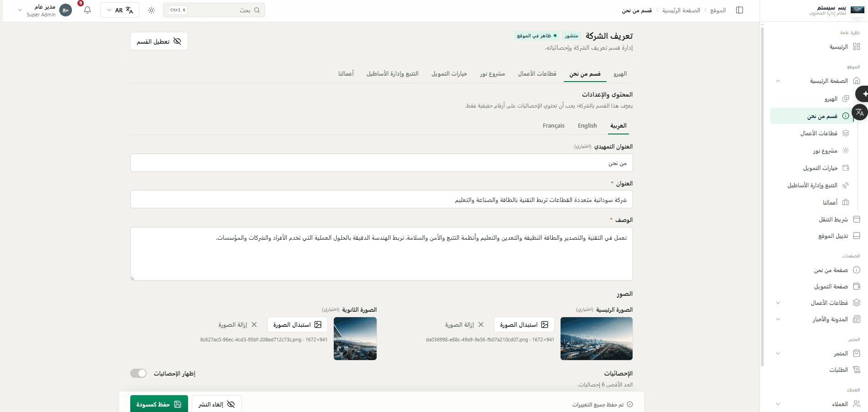Expand المدونة والأخبار sidebar group

pyautogui.click(x=778, y=319)
